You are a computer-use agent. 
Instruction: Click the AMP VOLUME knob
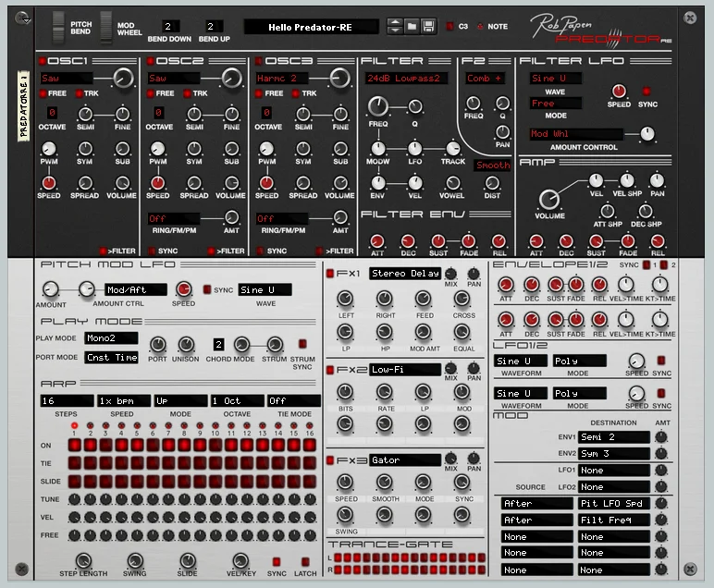click(549, 200)
